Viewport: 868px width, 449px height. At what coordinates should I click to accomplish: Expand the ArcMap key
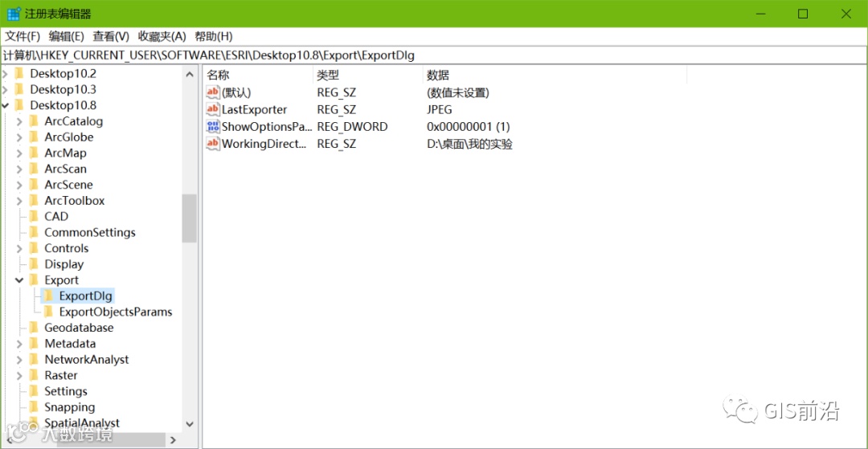[x=19, y=153]
